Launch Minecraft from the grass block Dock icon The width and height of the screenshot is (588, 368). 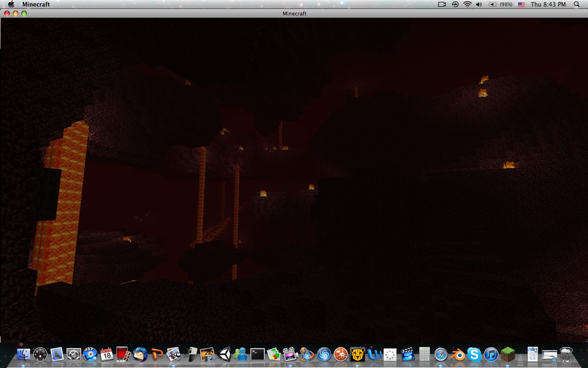(507, 355)
